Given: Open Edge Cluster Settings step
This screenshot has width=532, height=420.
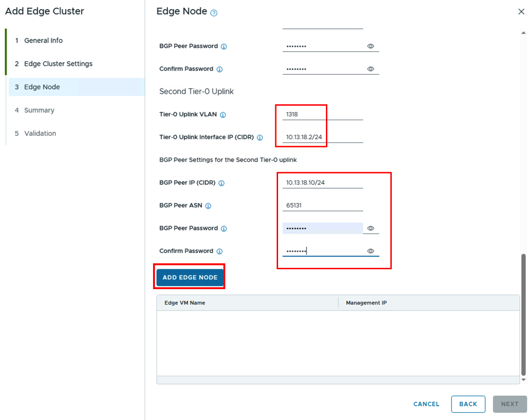Looking at the screenshot, I should [58, 64].
